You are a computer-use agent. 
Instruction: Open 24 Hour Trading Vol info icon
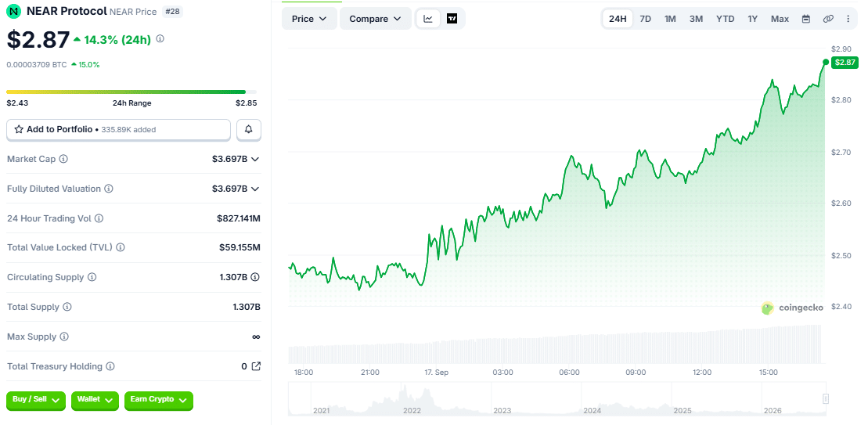point(99,218)
